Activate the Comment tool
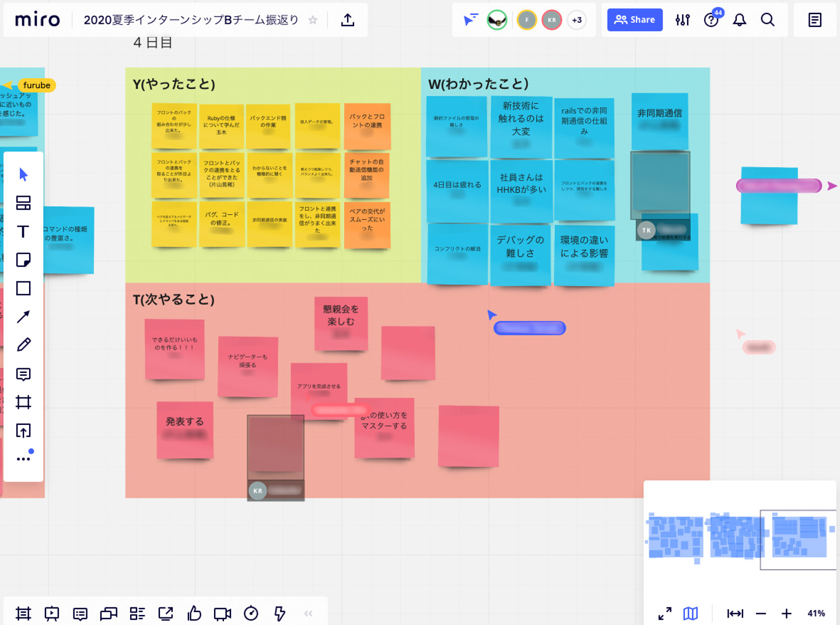This screenshot has height=625, width=840. point(23,374)
